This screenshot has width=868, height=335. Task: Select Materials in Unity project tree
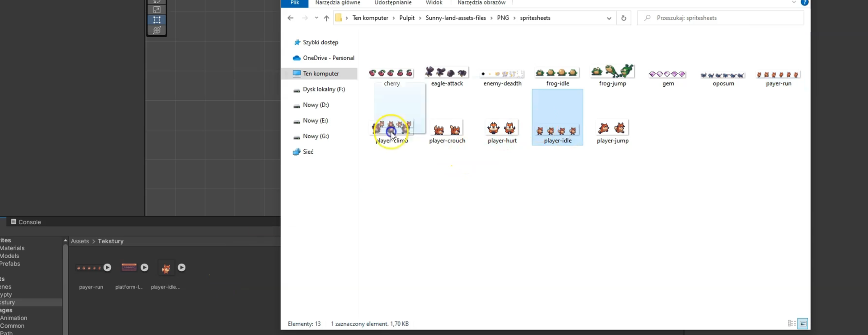(12, 248)
